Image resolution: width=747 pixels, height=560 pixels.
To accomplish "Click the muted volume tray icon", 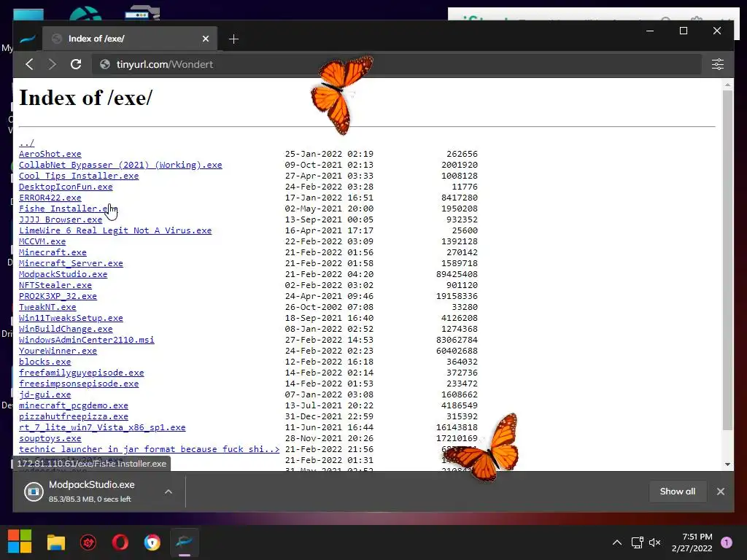I will coord(655,542).
